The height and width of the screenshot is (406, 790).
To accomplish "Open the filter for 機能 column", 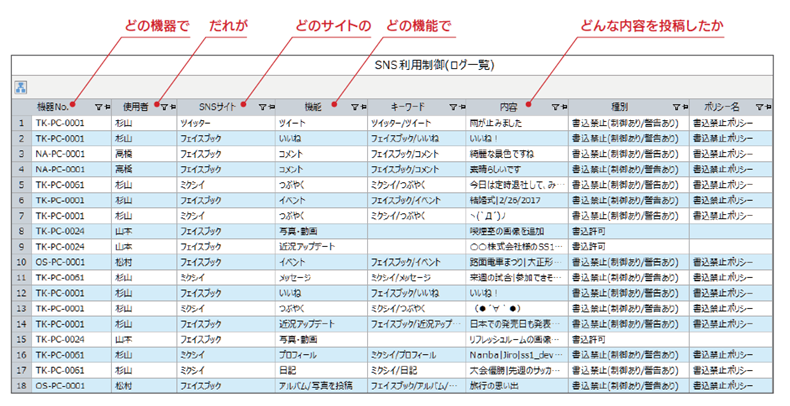I will pyautogui.click(x=355, y=107).
